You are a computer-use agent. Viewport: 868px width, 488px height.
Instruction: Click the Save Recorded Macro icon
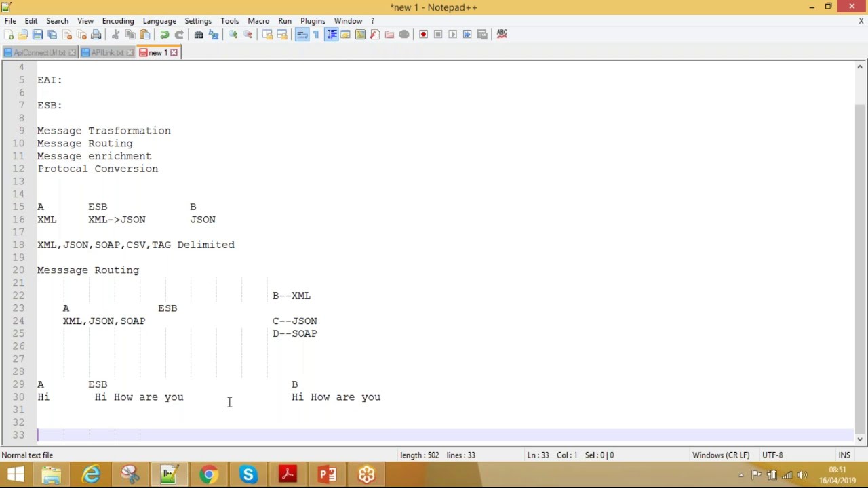[x=482, y=34]
